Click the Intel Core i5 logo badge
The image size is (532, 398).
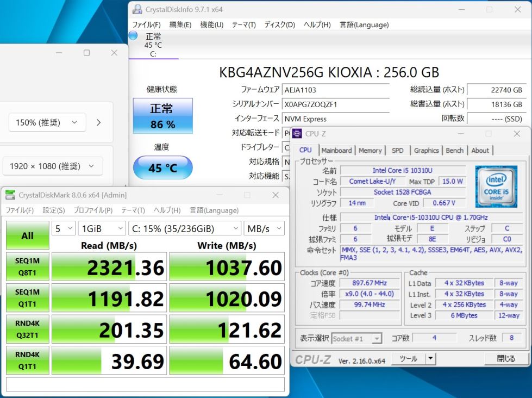[496, 187]
